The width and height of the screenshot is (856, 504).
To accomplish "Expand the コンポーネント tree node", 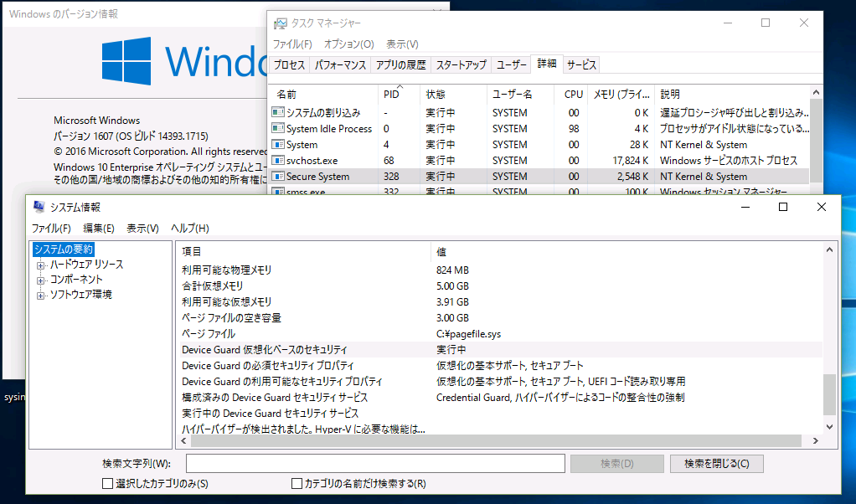I will pyautogui.click(x=39, y=280).
